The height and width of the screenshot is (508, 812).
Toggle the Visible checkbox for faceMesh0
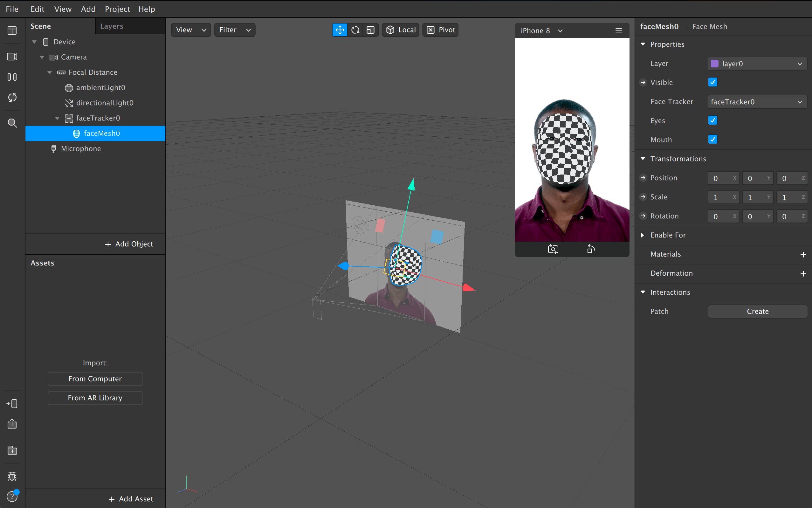click(x=712, y=82)
